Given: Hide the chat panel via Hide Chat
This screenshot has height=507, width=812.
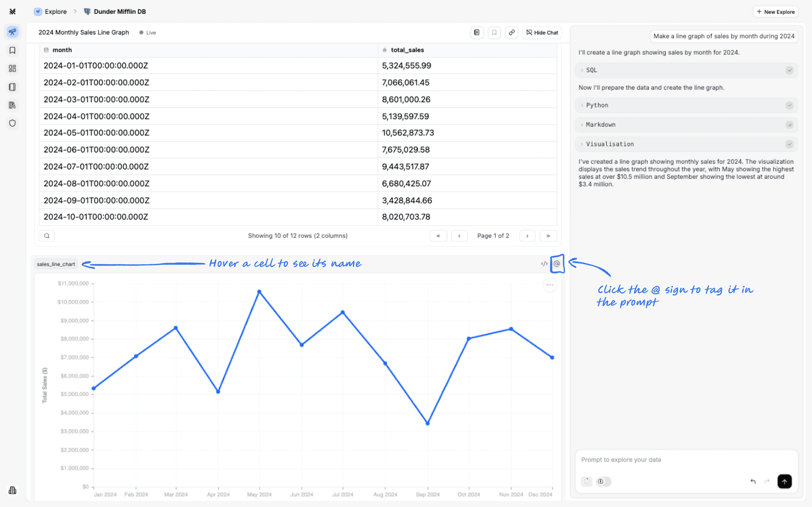Looking at the screenshot, I should (542, 33).
